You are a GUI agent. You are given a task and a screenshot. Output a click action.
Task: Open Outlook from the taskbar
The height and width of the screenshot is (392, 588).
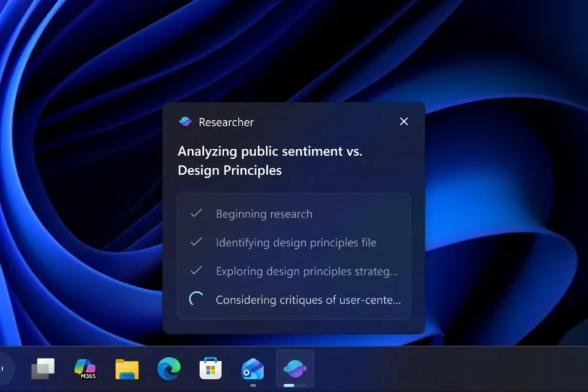coord(253,369)
